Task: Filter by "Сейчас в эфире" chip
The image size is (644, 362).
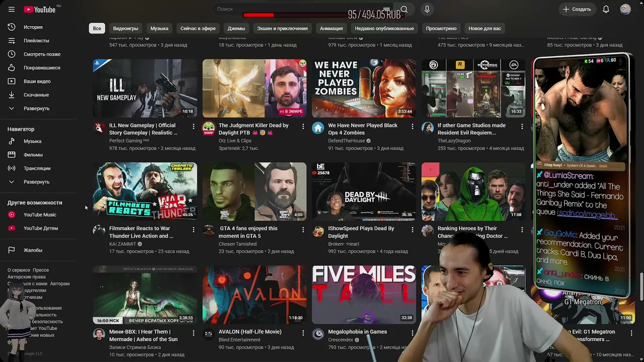Action: [x=198, y=28]
